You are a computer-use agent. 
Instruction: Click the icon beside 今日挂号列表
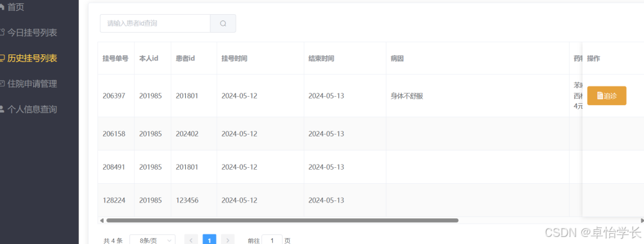pos(2,33)
